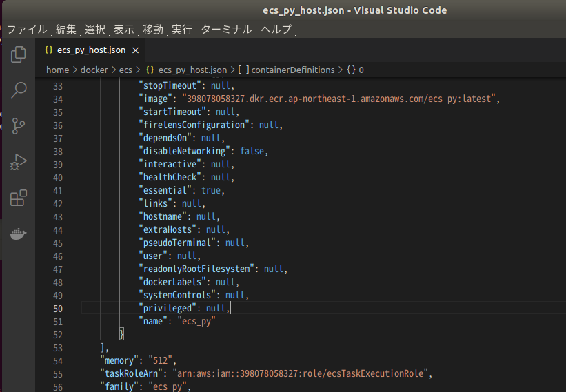Open the 実行 menu

(x=181, y=29)
